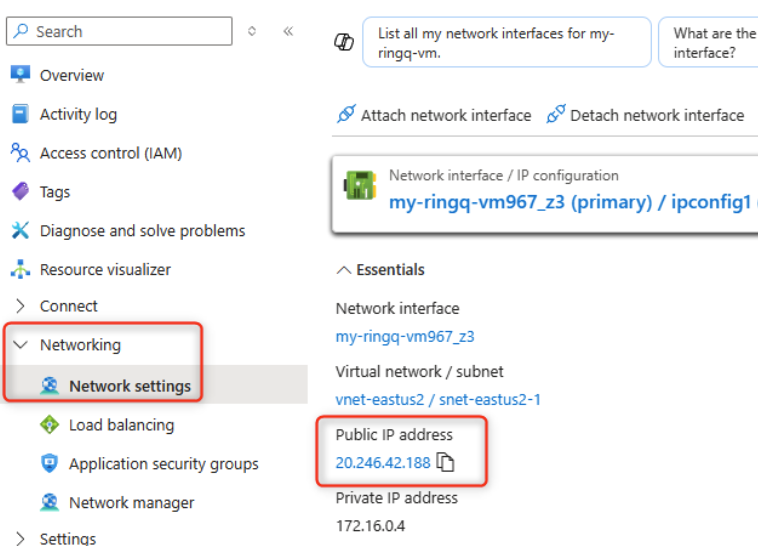Click Detach network interface button
This screenshot has height=546, width=758.
pyautogui.click(x=645, y=115)
